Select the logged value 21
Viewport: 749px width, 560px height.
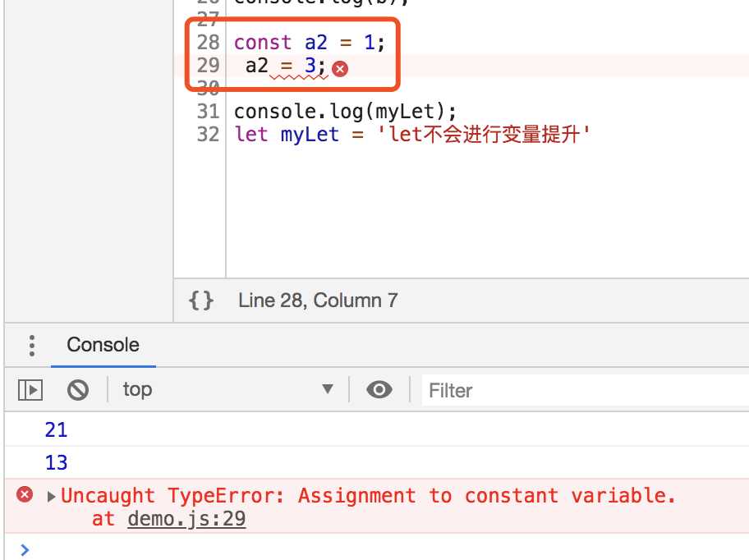tap(56, 429)
